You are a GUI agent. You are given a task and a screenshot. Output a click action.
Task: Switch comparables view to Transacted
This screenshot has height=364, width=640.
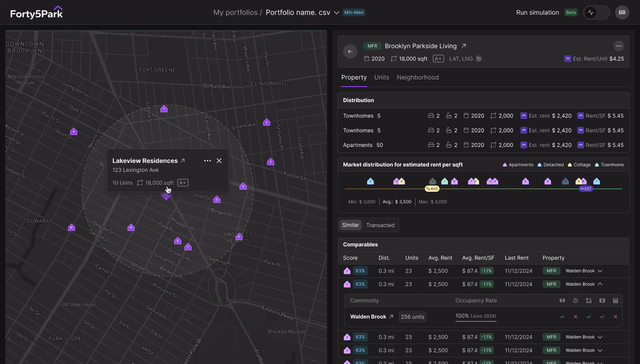380,225
